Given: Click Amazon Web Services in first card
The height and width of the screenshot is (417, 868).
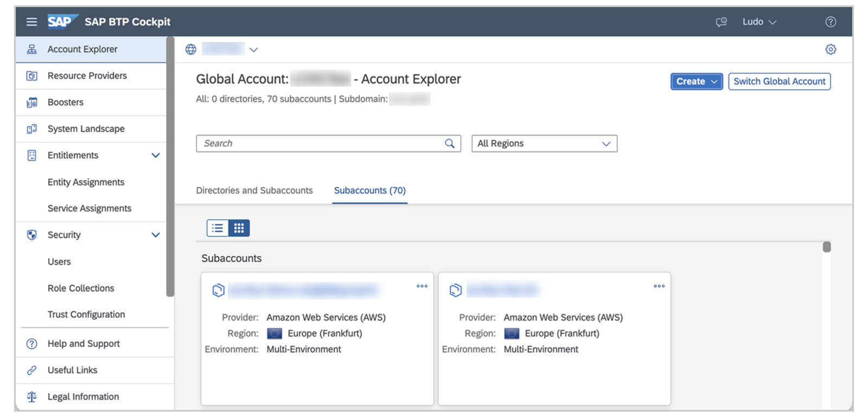Looking at the screenshot, I should [326, 318].
